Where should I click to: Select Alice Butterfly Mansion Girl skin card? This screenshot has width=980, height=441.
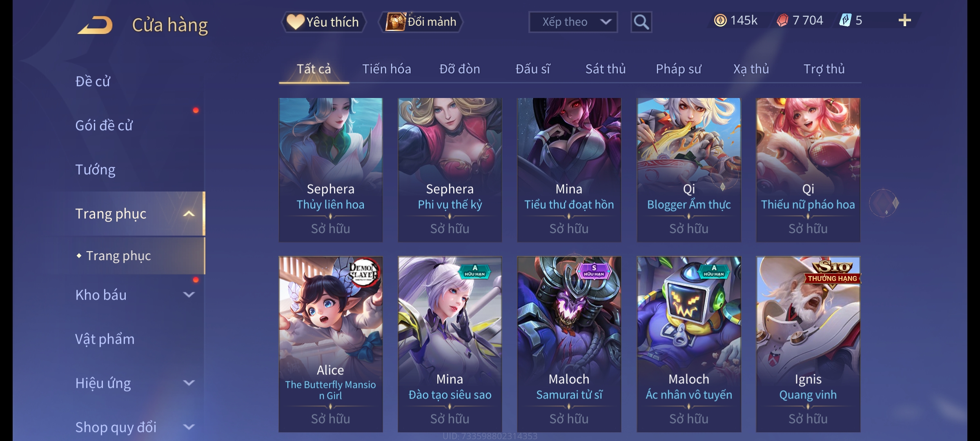coord(330,344)
